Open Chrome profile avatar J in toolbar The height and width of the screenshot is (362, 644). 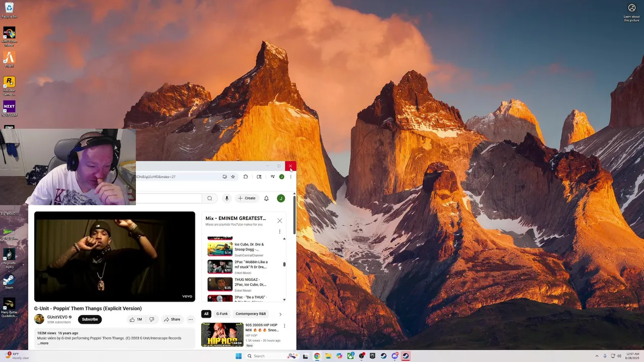pos(282,176)
